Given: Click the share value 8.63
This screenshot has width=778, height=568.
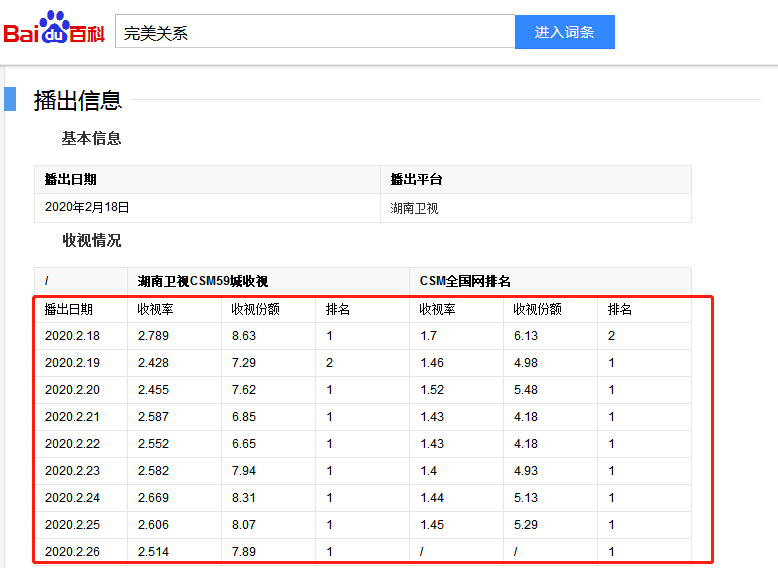Looking at the screenshot, I should click(x=244, y=336).
